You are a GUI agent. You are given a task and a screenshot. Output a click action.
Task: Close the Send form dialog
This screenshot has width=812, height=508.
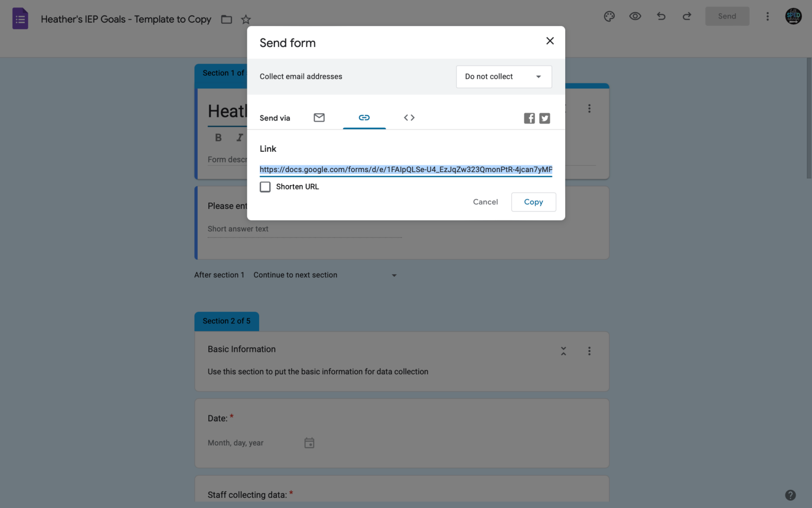(x=550, y=41)
